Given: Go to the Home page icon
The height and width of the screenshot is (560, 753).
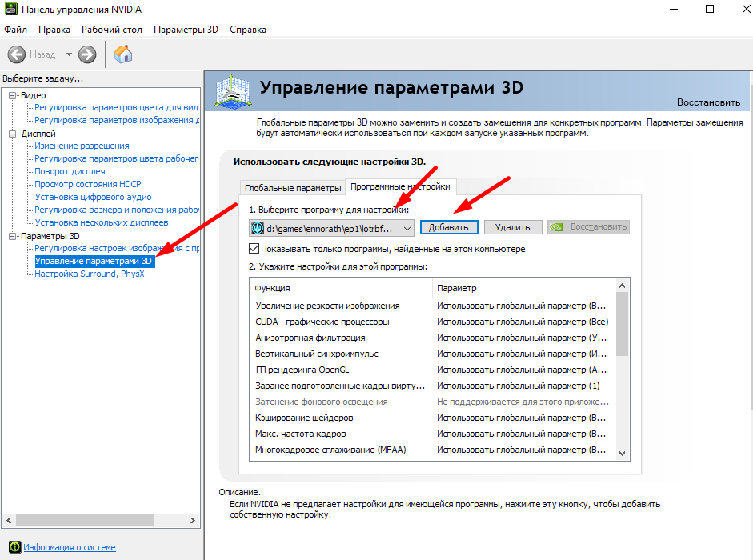Looking at the screenshot, I should click(x=123, y=54).
